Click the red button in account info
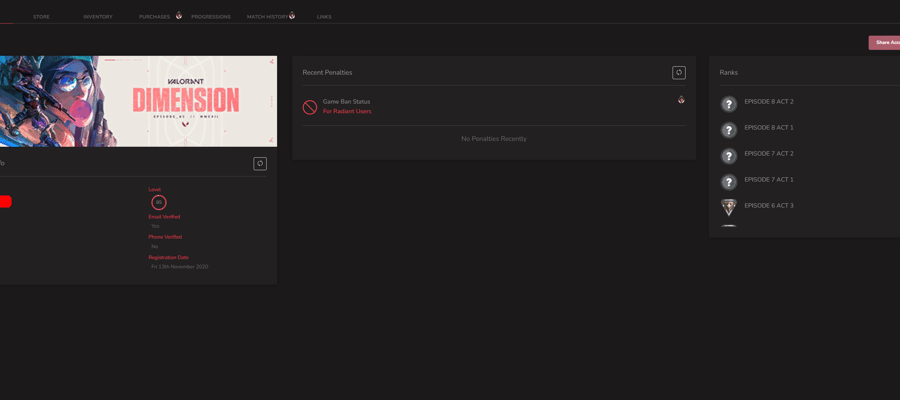The height and width of the screenshot is (400, 900). 5,201
